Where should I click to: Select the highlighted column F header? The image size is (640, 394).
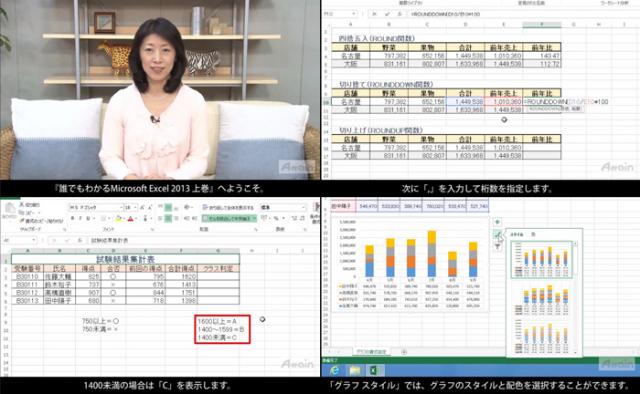click(542, 24)
